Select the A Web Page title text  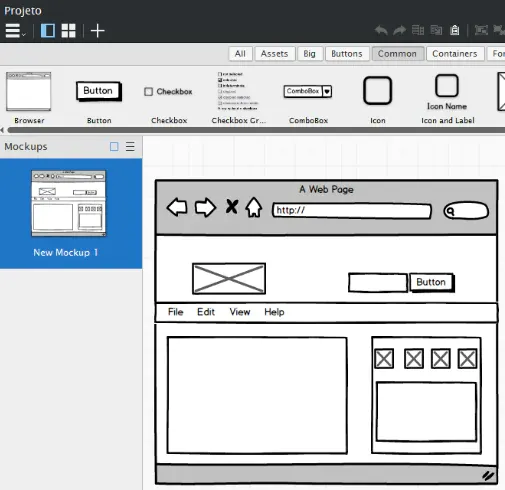[326, 189]
